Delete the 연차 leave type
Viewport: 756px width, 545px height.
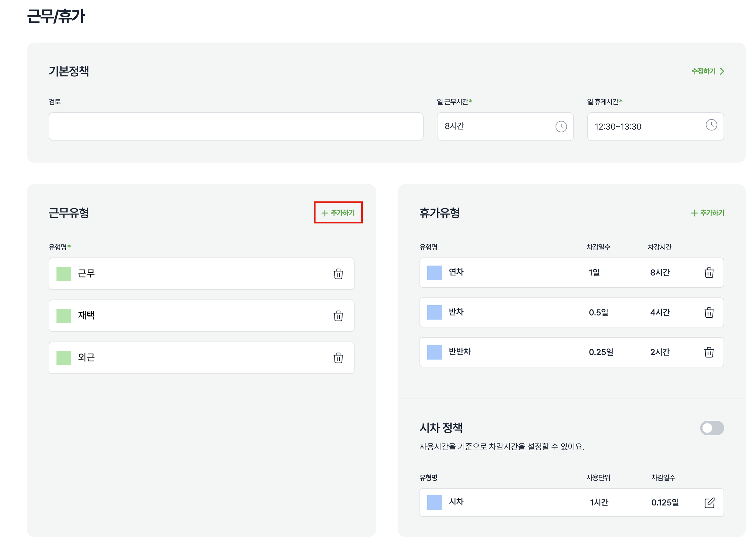[709, 273]
